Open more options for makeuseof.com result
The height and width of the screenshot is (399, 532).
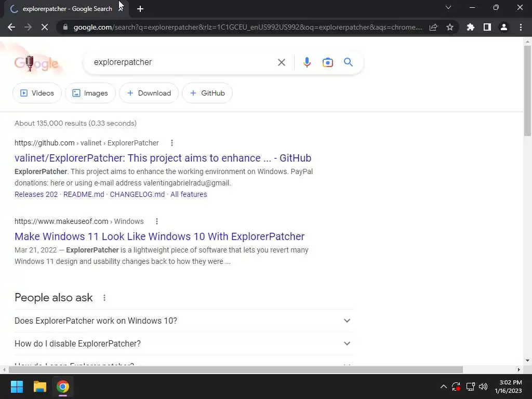[157, 221]
